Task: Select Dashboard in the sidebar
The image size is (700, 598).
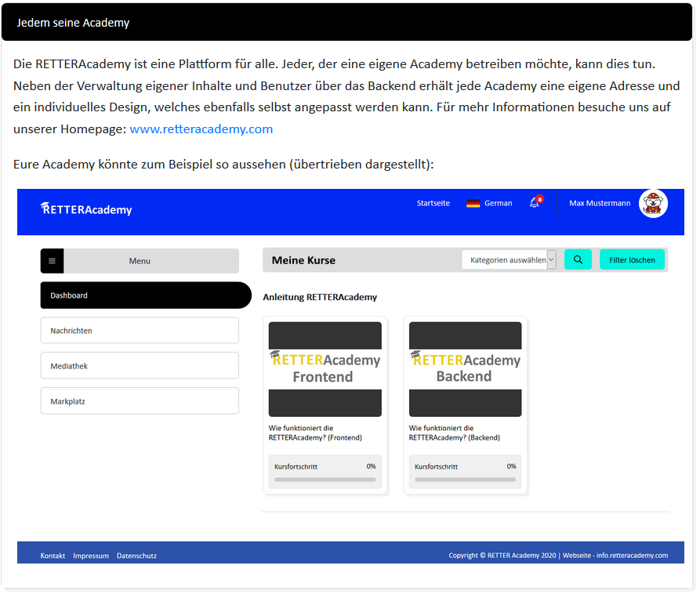Action: [146, 295]
